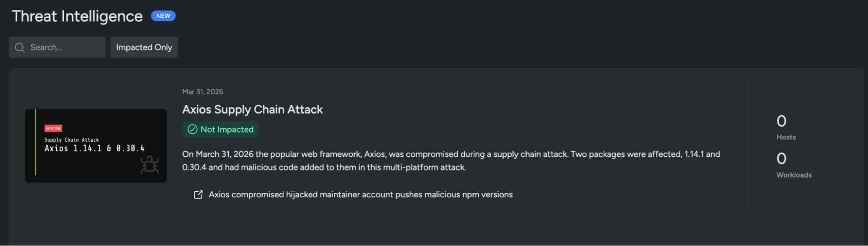Open the Axios compromised maintainer account link
This screenshot has width=868, height=246.
(x=360, y=195)
